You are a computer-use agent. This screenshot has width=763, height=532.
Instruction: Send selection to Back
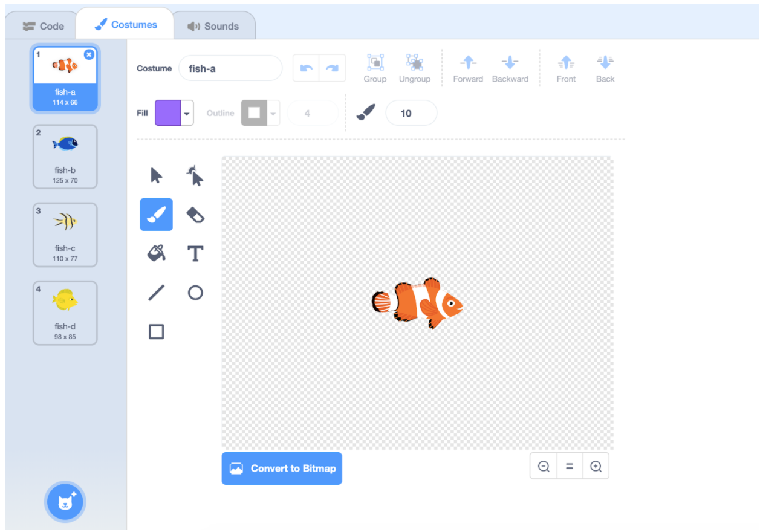click(605, 62)
